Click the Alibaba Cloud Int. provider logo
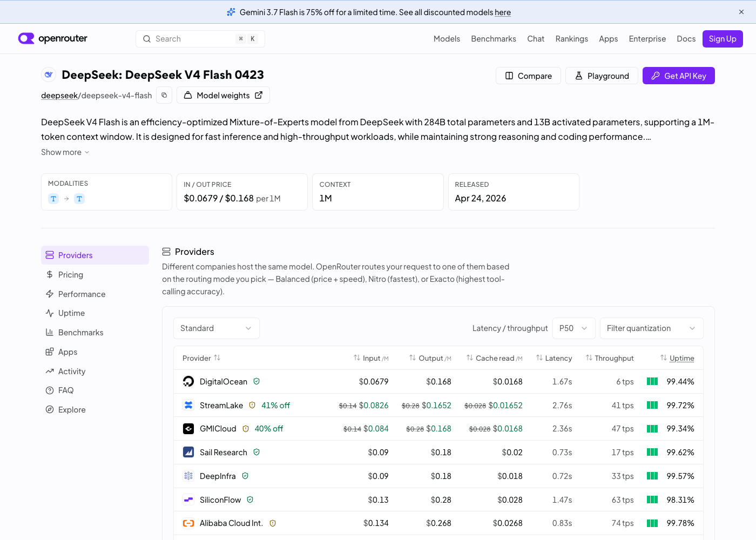756x540 pixels. pos(188,523)
